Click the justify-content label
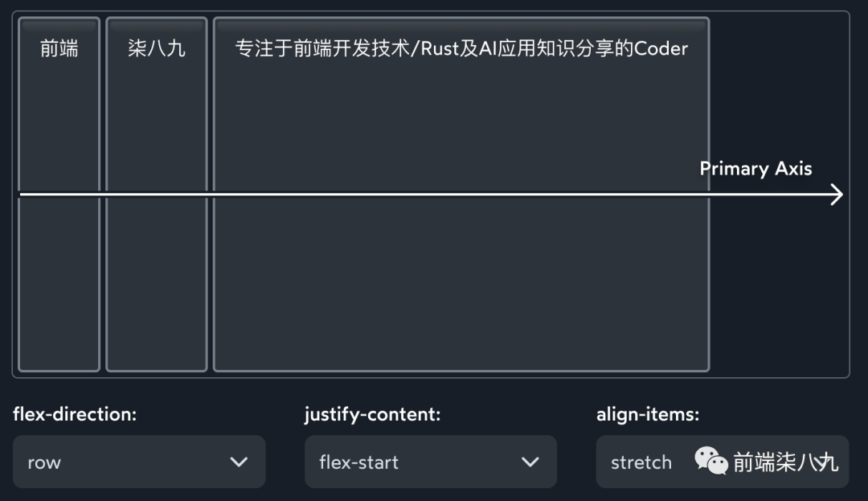The width and height of the screenshot is (868, 501). click(x=372, y=415)
